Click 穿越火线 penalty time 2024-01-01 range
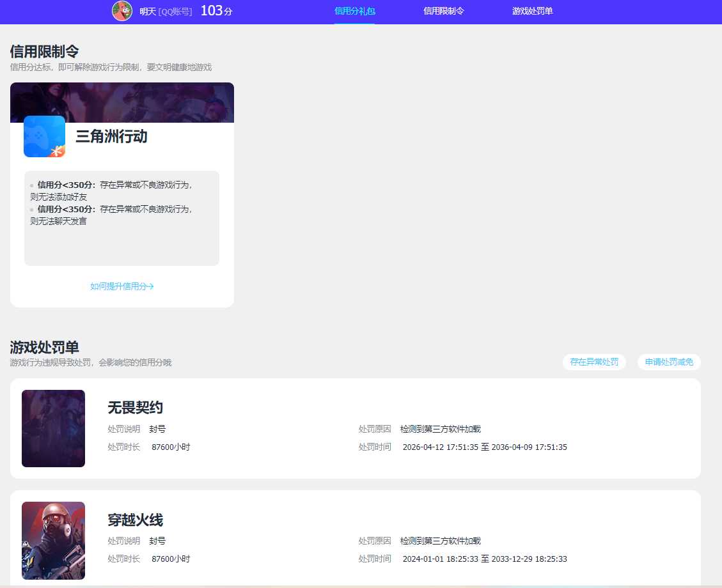This screenshot has height=588, width=722. pos(485,559)
